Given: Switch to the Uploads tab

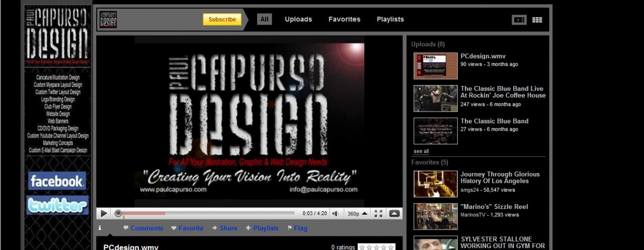Looking at the screenshot, I should coord(298,20).
